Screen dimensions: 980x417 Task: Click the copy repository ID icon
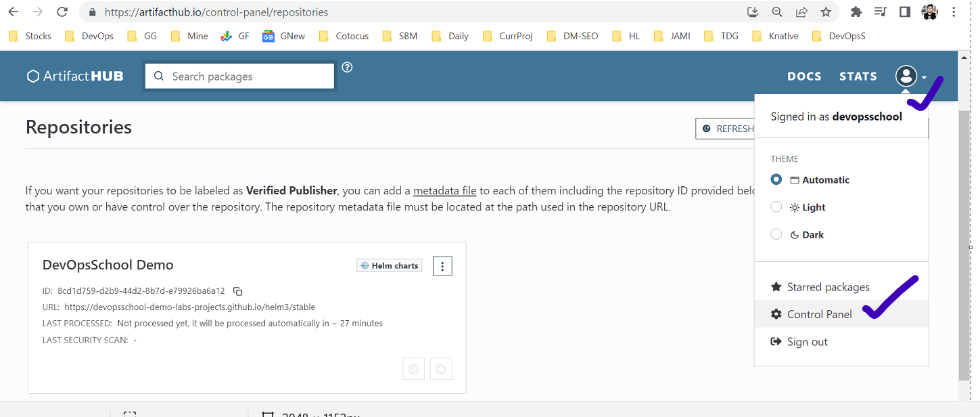click(237, 291)
